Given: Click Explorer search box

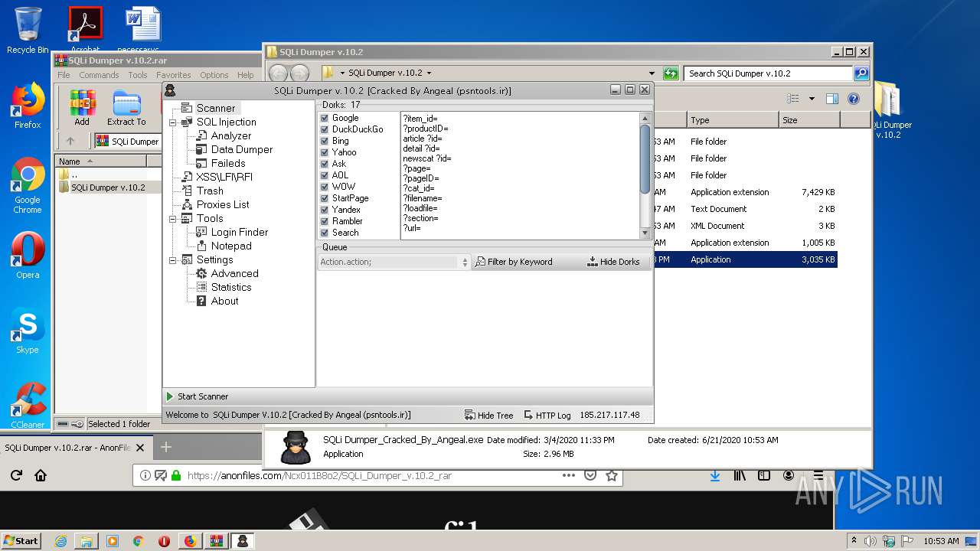Looking at the screenshot, I should [768, 73].
